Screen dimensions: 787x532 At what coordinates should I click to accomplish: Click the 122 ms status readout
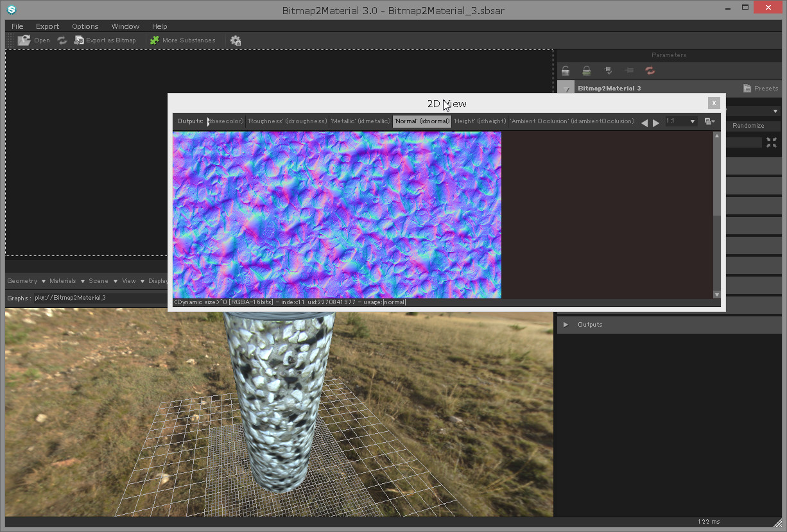point(709,522)
